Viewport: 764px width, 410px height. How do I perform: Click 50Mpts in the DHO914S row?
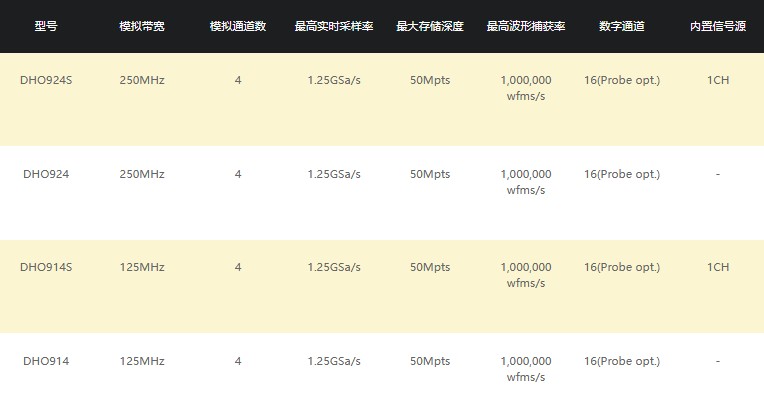click(430, 267)
